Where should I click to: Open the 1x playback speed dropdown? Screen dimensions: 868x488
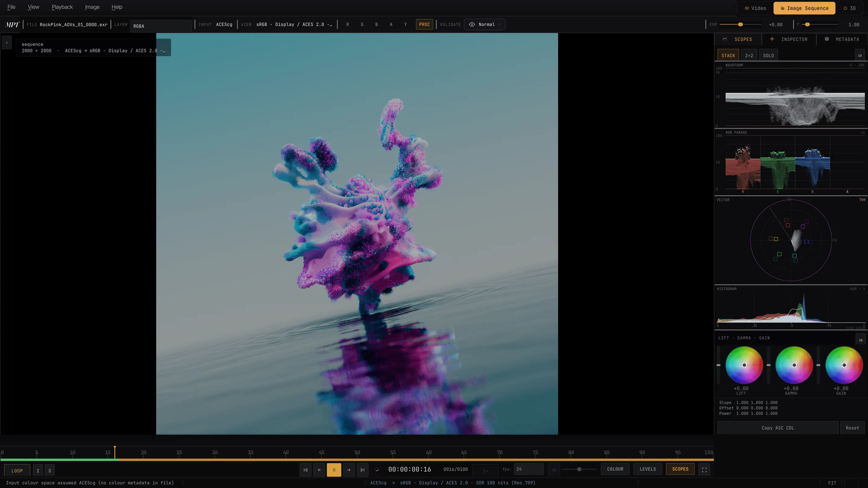pos(486,470)
